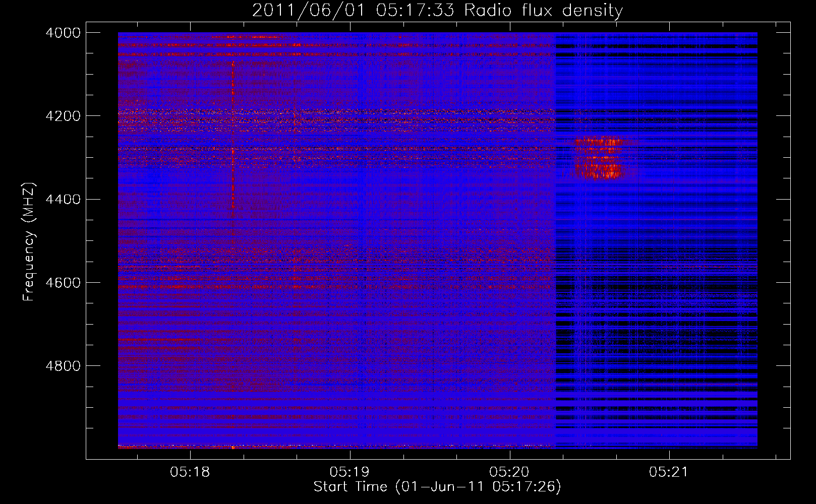Select the "Frequency (MHZ)" y-axis label
The height and width of the screenshot is (504, 816).
coord(29,242)
